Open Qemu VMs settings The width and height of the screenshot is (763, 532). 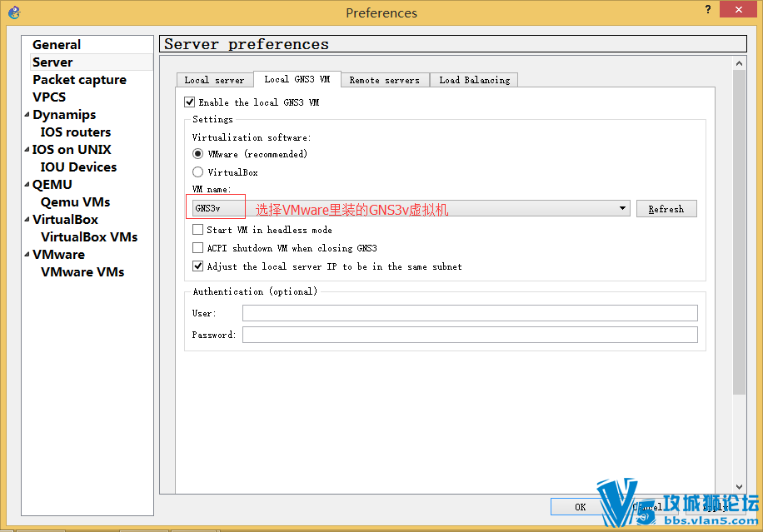76,202
